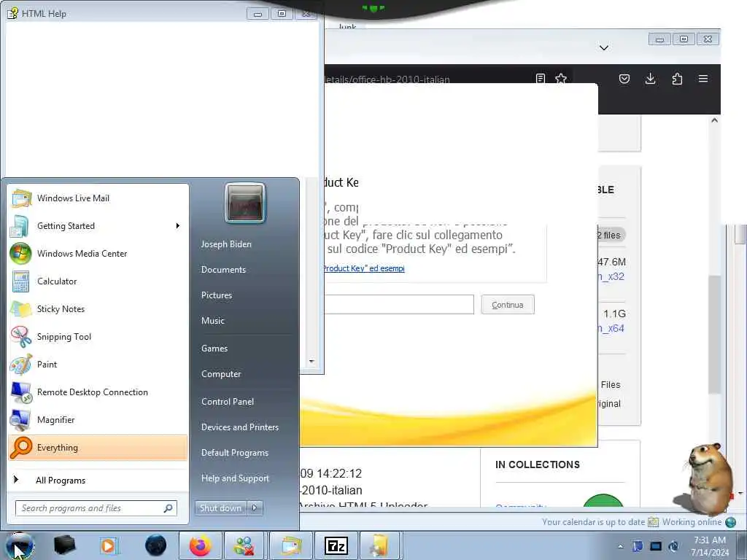
Task: Click the product key input field
Action: click(399, 305)
